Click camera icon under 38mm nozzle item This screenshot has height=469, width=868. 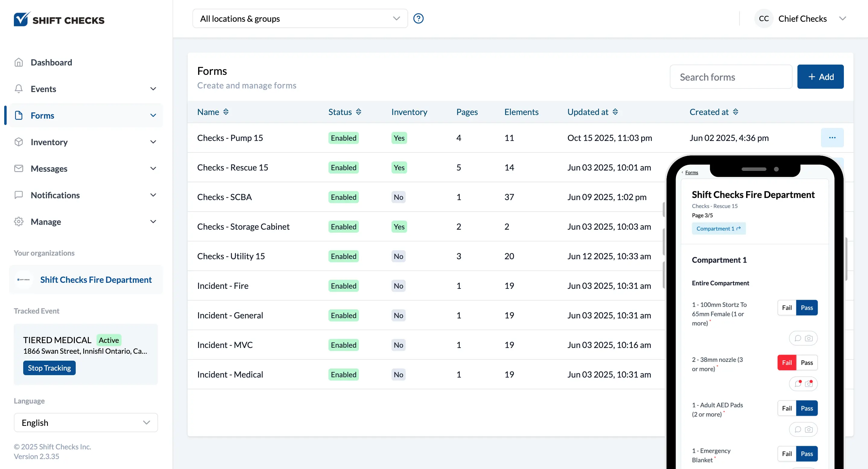click(809, 384)
